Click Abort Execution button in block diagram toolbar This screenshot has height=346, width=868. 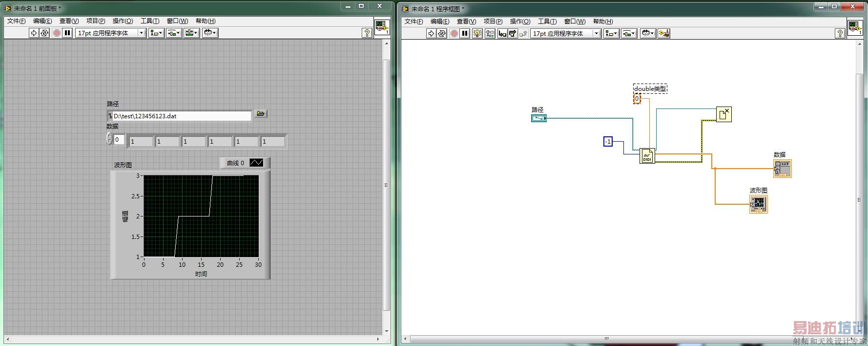454,33
